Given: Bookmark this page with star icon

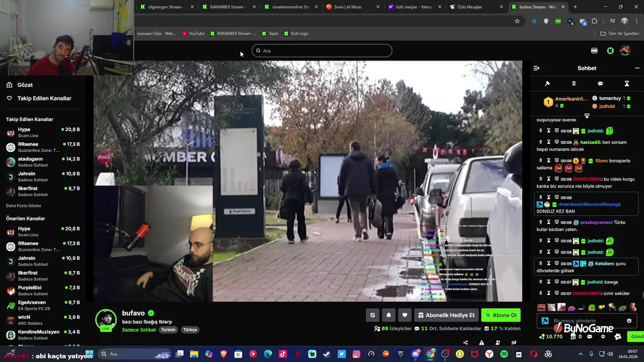Looking at the screenshot, I should (x=517, y=21).
